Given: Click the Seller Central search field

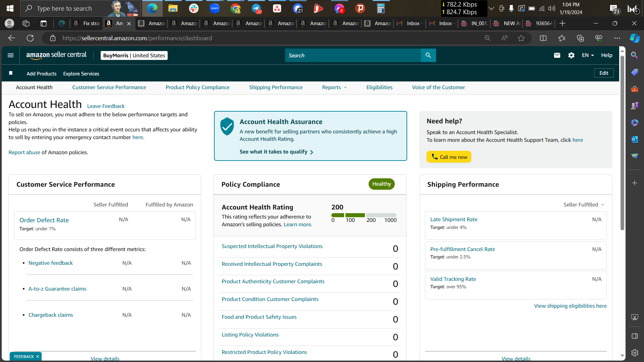Looking at the screenshot, I should (353, 55).
